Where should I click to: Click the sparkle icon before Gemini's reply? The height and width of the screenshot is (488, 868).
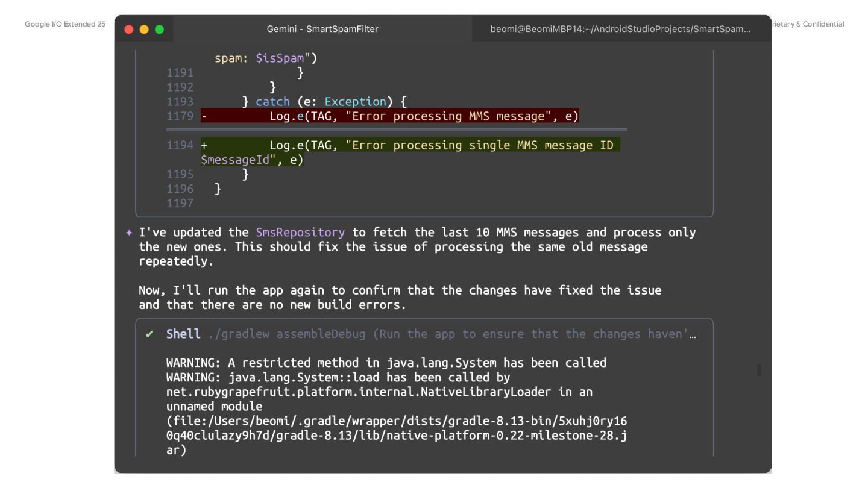pyautogui.click(x=129, y=233)
